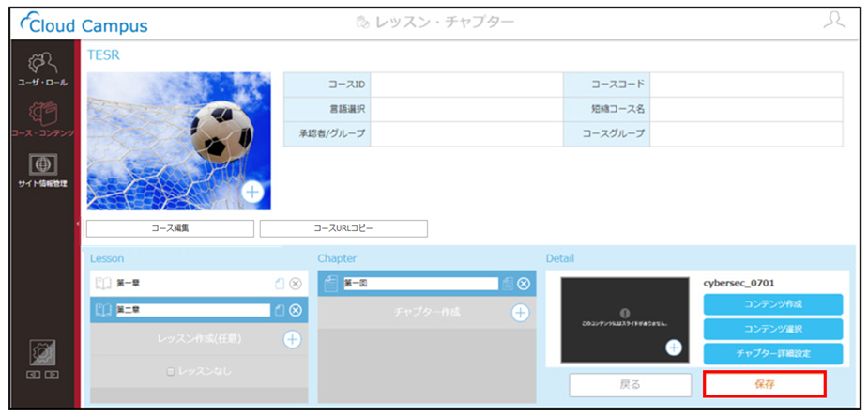
Task: Open the サイト情報管理 sidebar section
Action: 42,171
